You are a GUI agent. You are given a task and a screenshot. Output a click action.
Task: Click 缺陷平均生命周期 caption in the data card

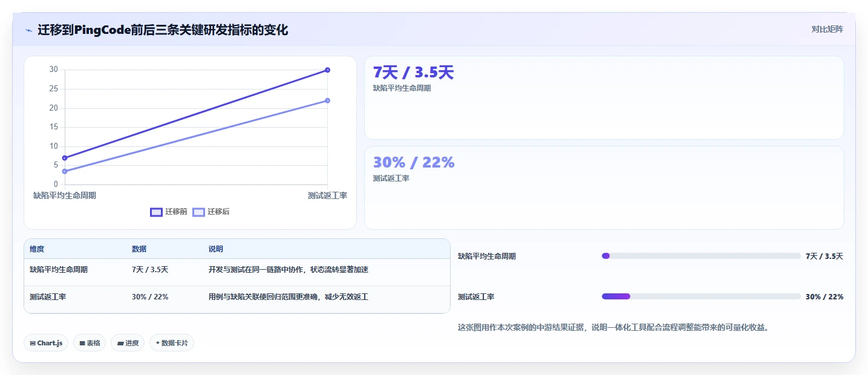(402, 88)
